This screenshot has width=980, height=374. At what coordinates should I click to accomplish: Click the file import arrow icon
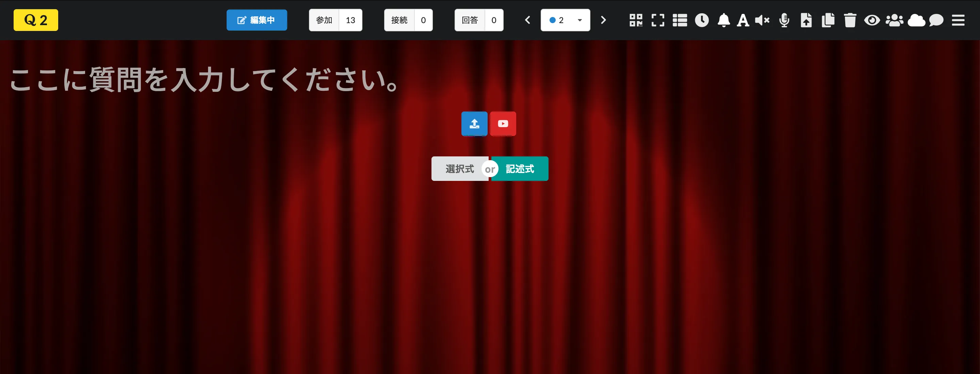[806, 20]
